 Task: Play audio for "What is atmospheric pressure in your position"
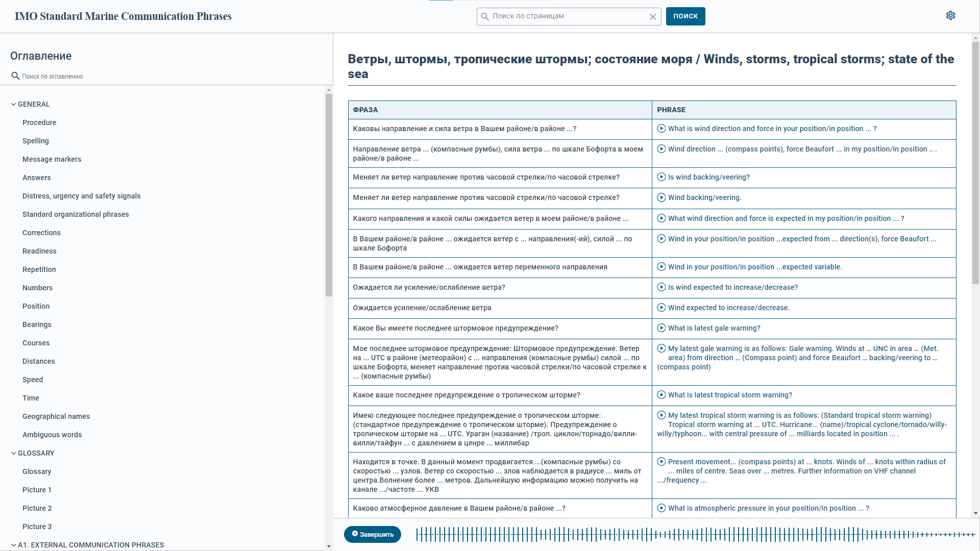tap(661, 508)
